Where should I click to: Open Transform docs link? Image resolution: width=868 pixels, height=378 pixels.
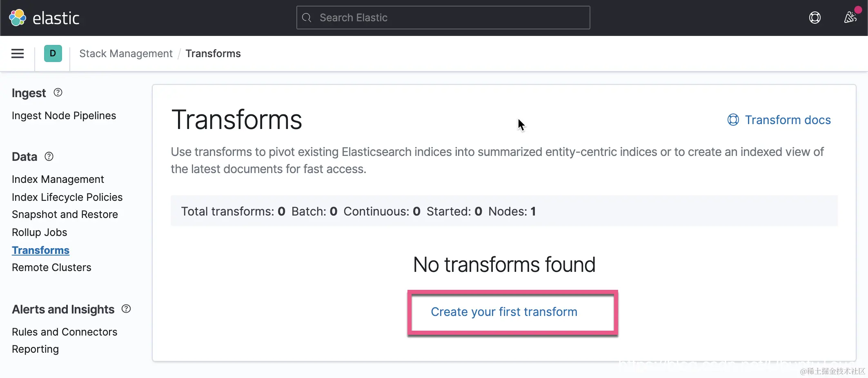coord(779,120)
